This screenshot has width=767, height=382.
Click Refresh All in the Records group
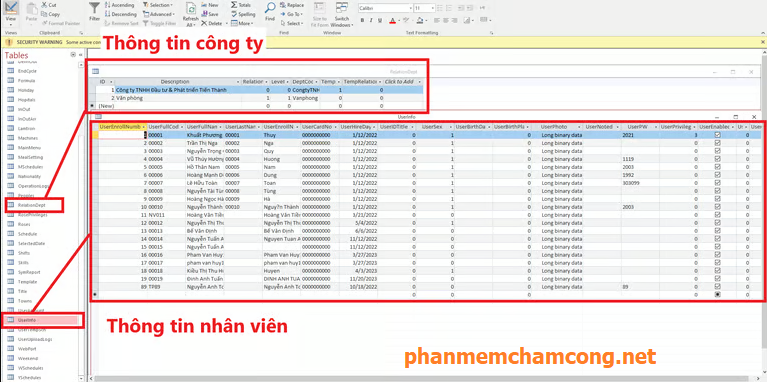pos(190,14)
